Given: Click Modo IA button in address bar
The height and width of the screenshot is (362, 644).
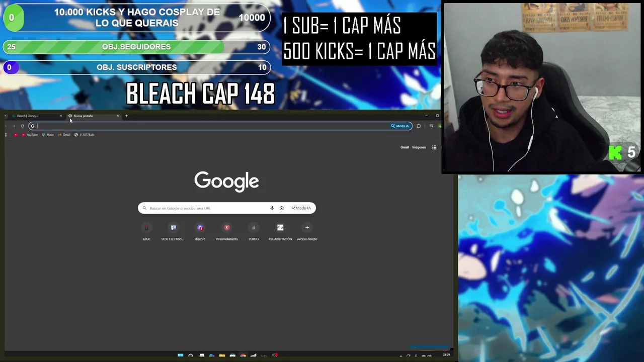Looking at the screenshot, I should pos(400,126).
